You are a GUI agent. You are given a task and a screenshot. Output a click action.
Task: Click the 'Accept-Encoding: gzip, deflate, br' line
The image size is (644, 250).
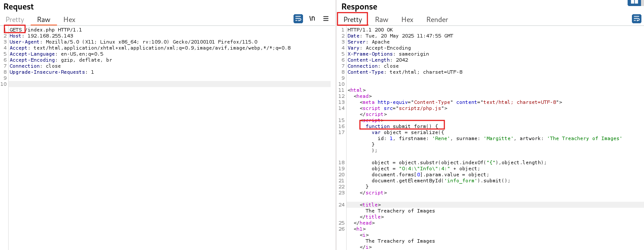click(x=61, y=60)
